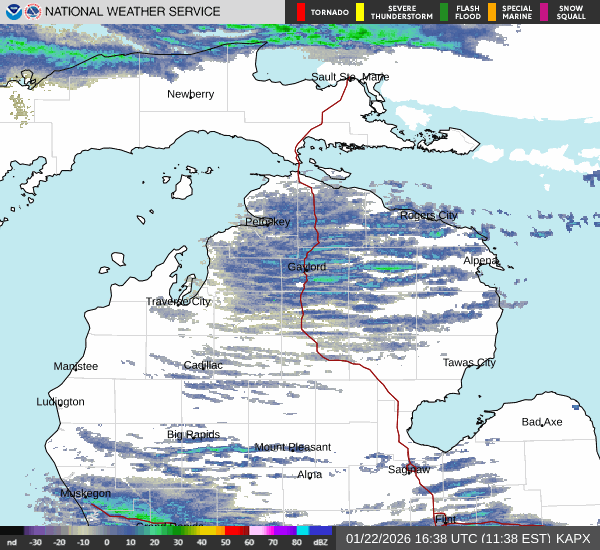Click the dBZ unit label on scale
This screenshot has width=600, height=550.
tap(322, 543)
